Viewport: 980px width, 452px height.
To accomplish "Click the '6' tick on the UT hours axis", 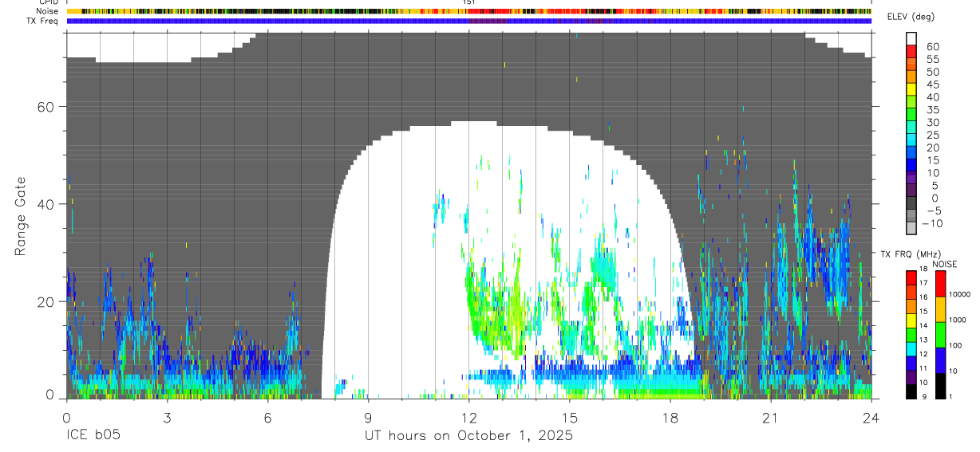I will [x=267, y=418].
